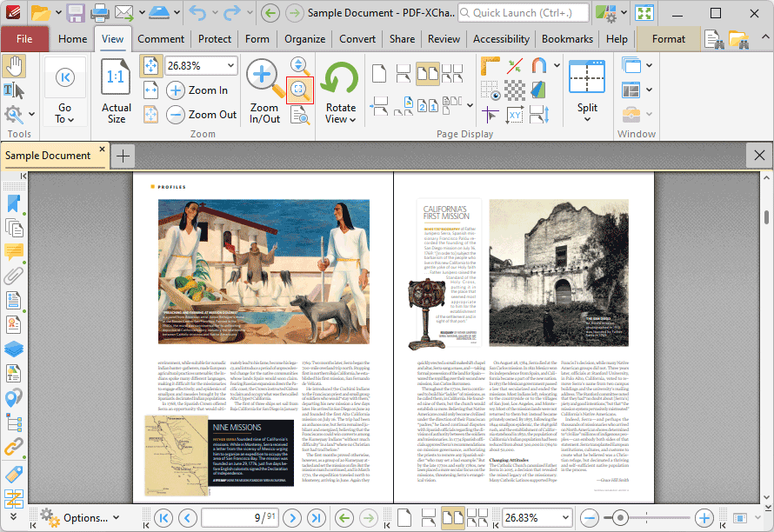The height and width of the screenshot is (532, 774).
Task: Toggle Single Page layout in ribbon
Action: tap(379, 74)
